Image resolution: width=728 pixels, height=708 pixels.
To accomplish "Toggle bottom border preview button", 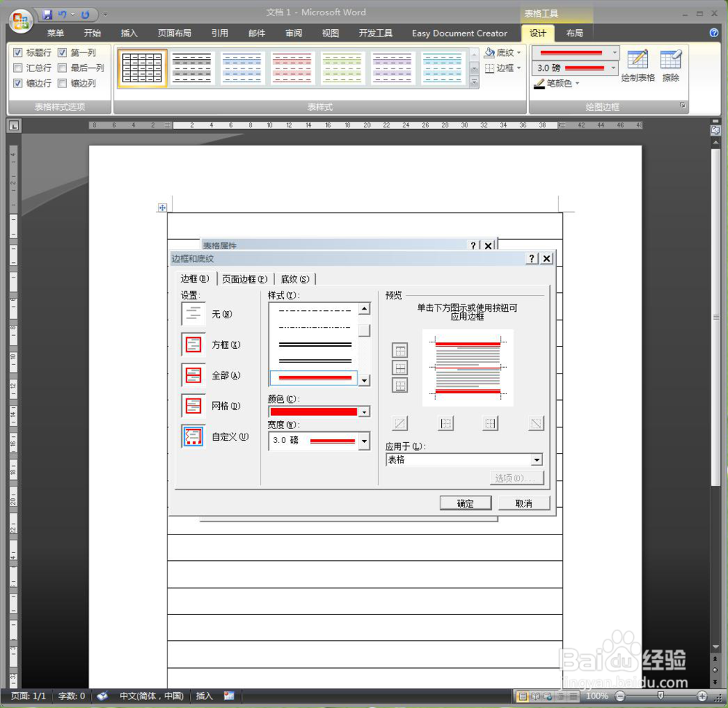I will [400, 385].
